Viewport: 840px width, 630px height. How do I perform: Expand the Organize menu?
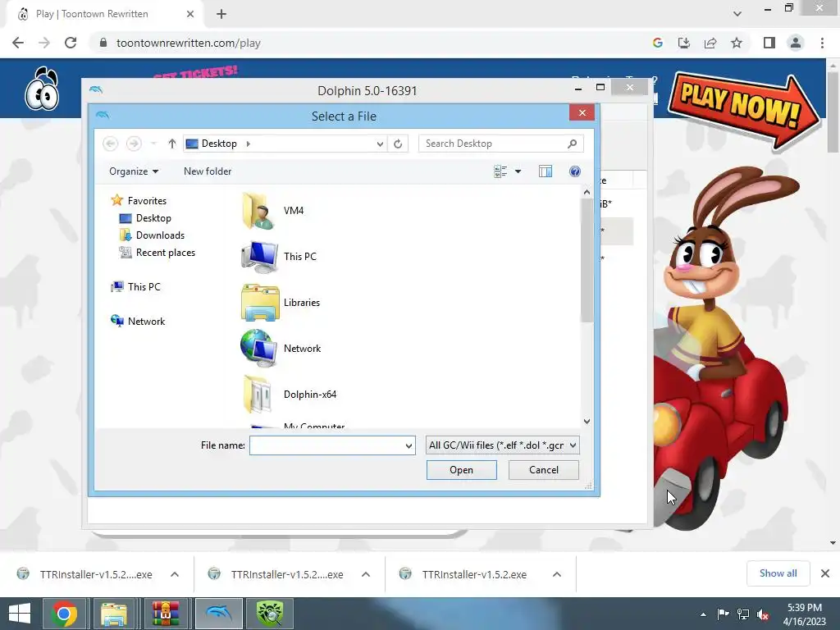(x=134, y=171)
